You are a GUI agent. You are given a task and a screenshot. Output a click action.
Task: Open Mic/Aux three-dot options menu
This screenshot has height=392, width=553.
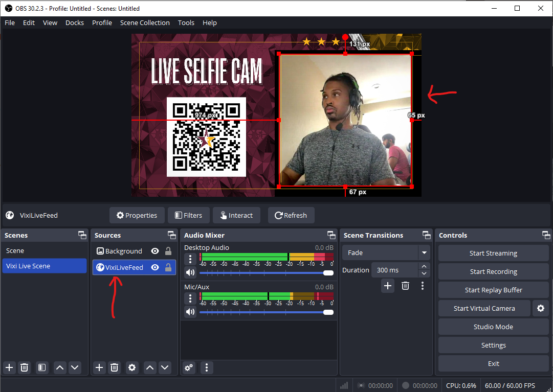(x=190, y=298)
